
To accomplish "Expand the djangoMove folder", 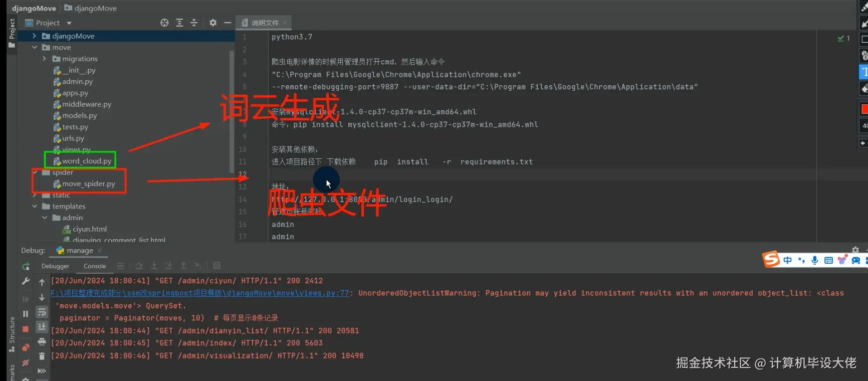I will click(x=34, y=36).
